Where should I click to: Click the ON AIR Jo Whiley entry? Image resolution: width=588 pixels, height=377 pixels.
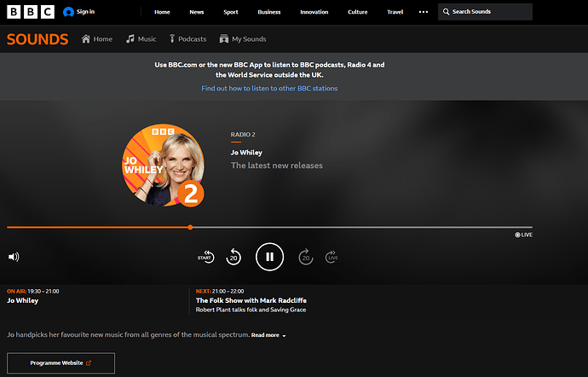[22, 300]
